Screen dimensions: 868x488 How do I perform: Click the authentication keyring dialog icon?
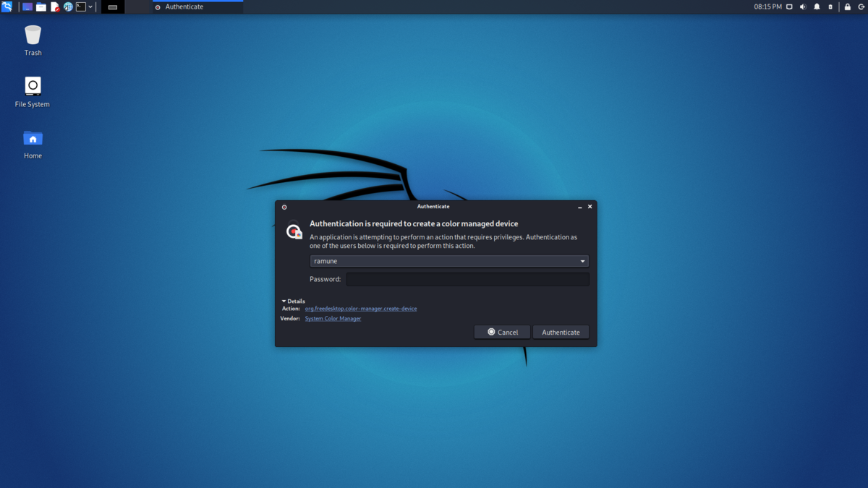click(294, 231)
